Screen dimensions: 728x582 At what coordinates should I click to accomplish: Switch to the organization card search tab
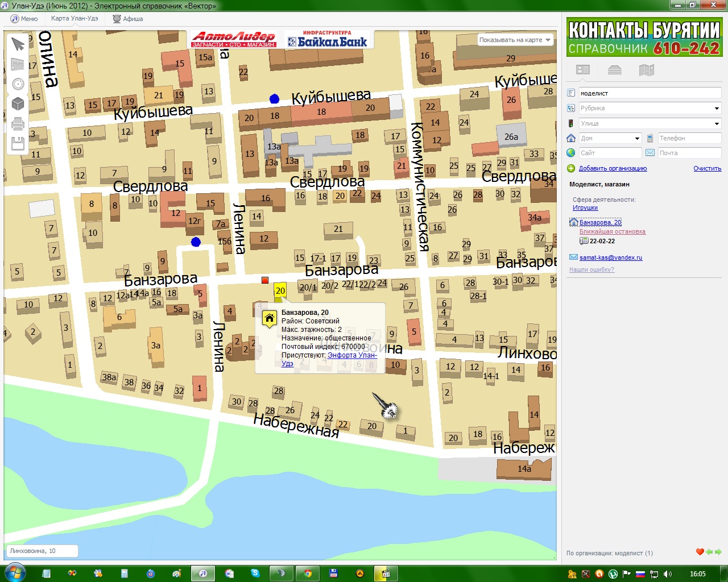point(583,70)
